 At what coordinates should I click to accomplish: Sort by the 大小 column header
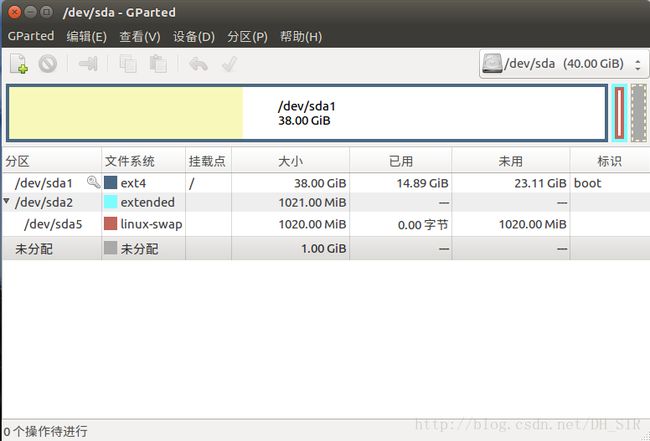(290, 161)
